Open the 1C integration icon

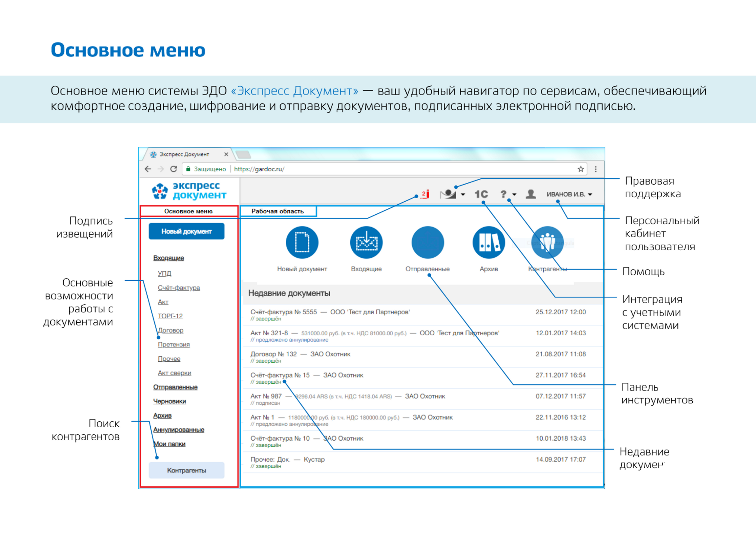pyautogui.click(x=481, y=194)
